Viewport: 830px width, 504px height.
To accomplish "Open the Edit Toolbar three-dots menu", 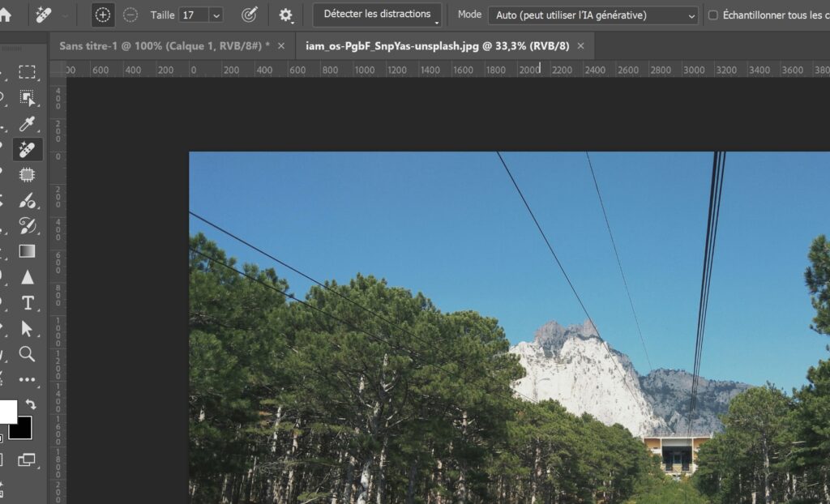I will pyautogui.click(x=28, y=379).
